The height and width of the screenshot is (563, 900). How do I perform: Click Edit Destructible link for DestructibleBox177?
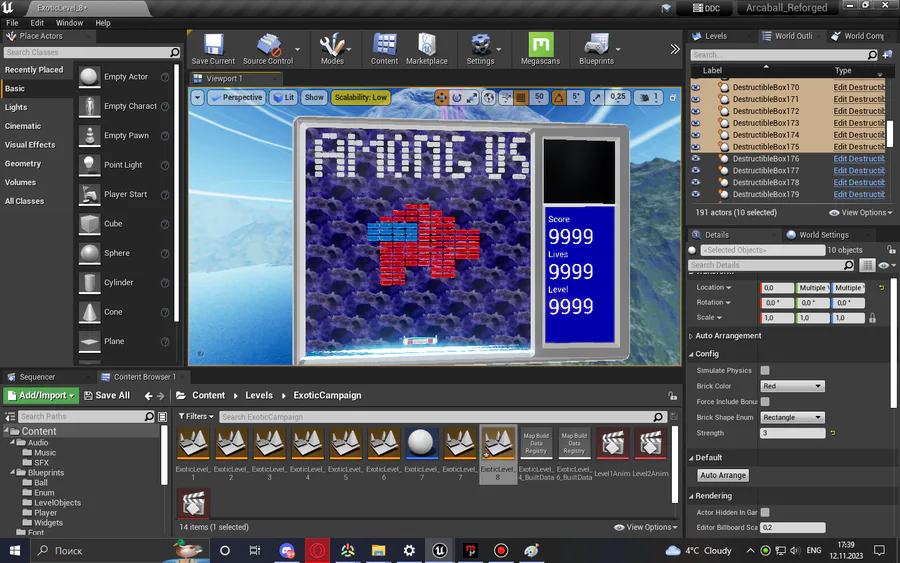[859, 170]
